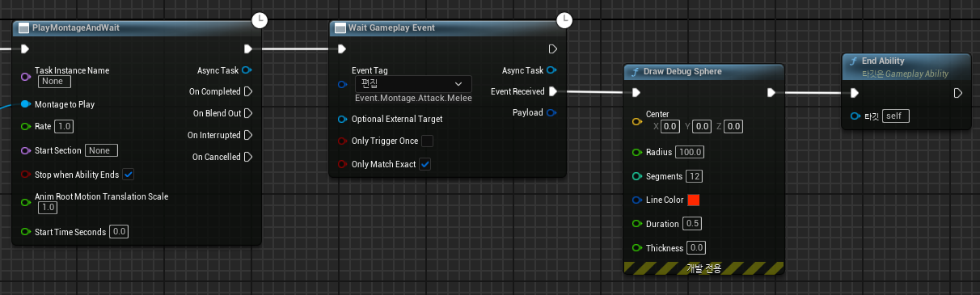The image size is (980, 295).
Task: Click the Montage to Play pin
Action: [x=25, y=104]
